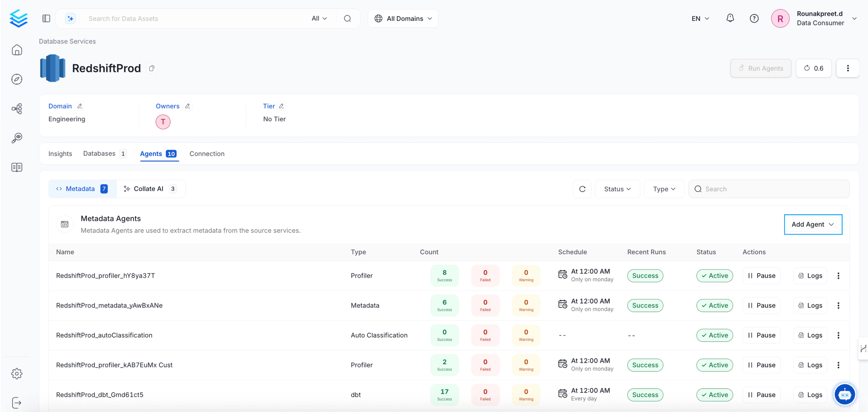Open the Connection tab
868x412 pixels.
[207, 154]
